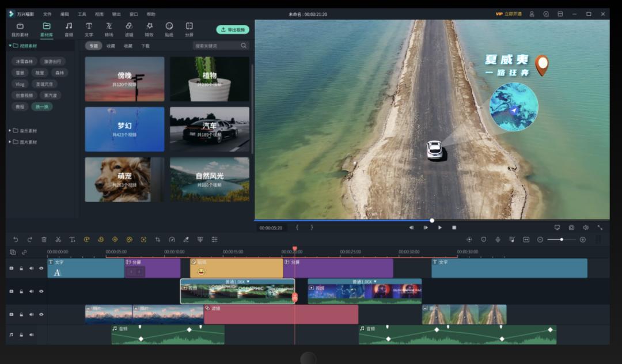Screen dimensions: 622x364
Task: Hide the top text track with eye icon
Action: [41, 268]
